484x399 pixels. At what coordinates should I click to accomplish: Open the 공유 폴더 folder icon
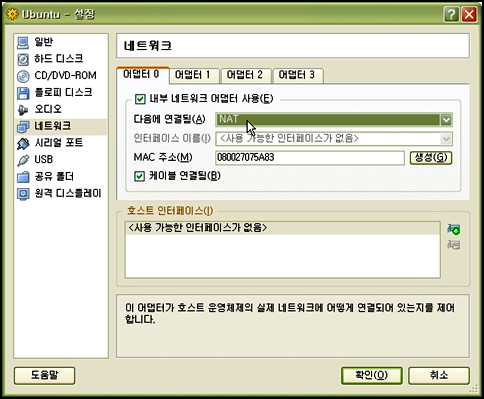coord(23,177)
